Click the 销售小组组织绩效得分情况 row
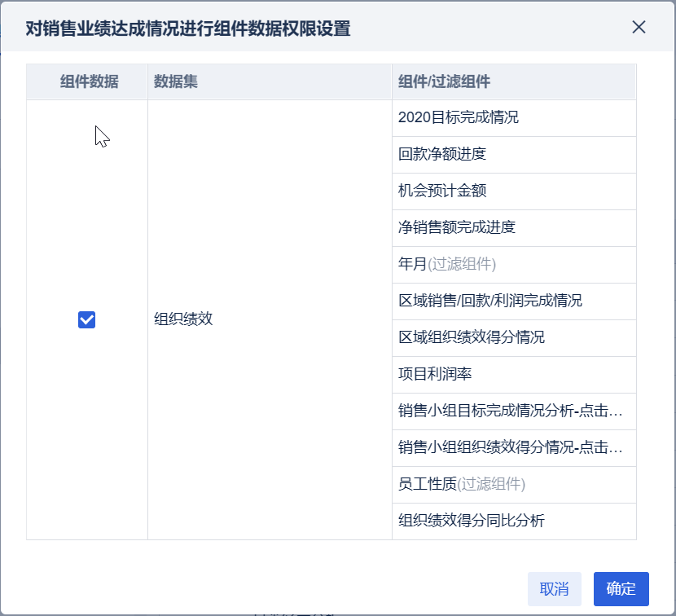 point(514,448)
